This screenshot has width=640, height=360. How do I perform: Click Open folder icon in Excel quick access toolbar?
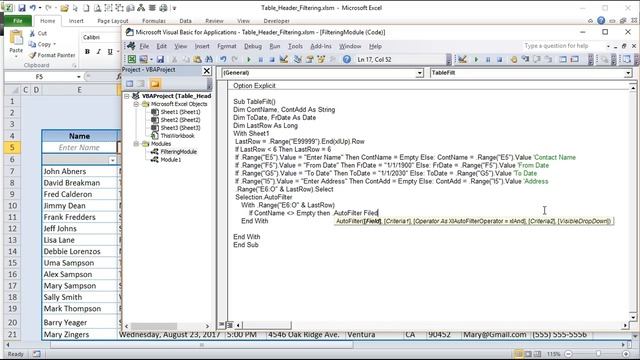pos(64,8)
